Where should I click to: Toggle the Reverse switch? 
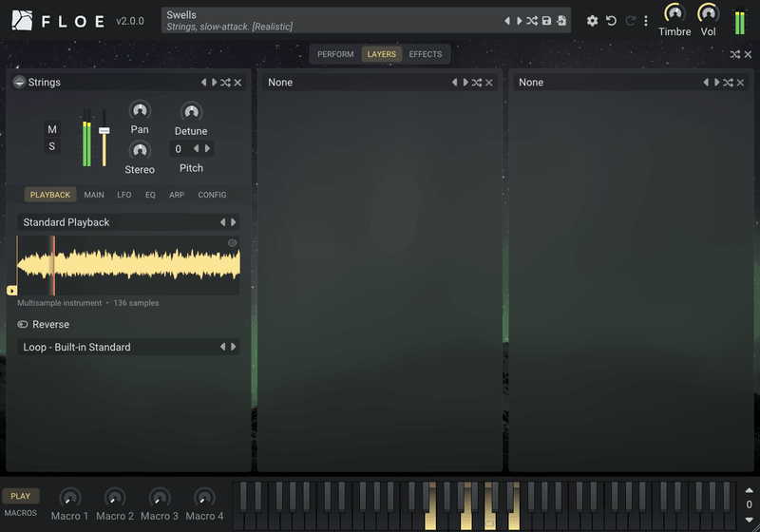pos(23,324)
